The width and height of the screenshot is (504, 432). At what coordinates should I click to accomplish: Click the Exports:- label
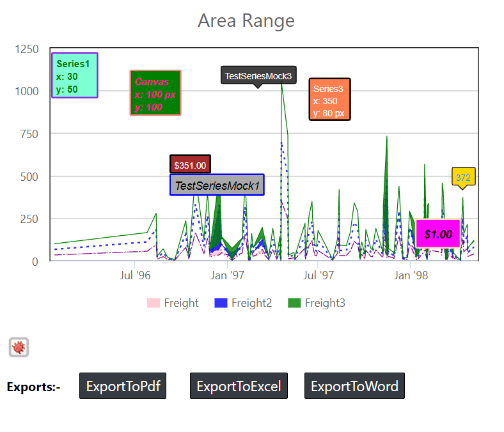point(33,387)
